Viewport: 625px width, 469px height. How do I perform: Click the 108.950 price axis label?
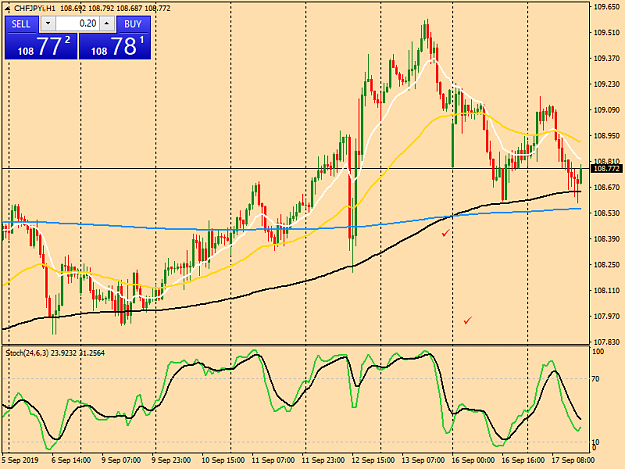(607, 136)
